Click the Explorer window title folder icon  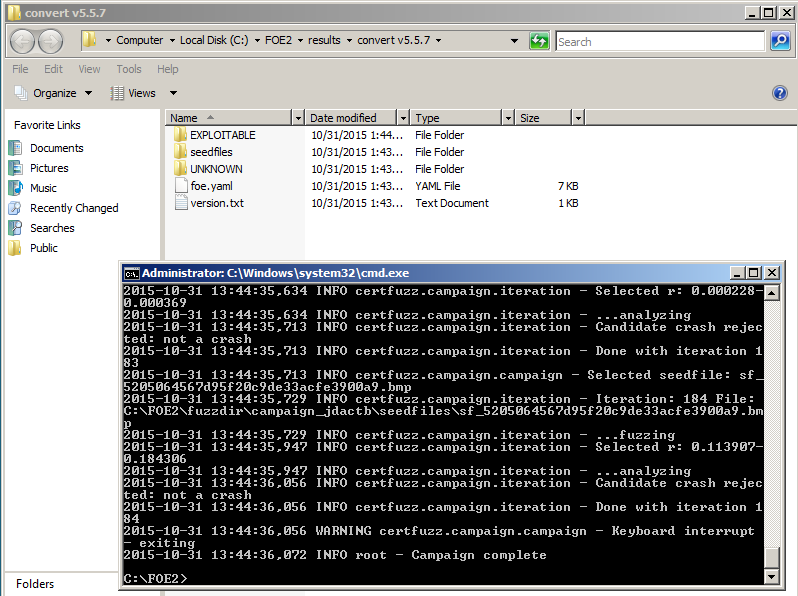pyautogui.click(x=14, y=12)
